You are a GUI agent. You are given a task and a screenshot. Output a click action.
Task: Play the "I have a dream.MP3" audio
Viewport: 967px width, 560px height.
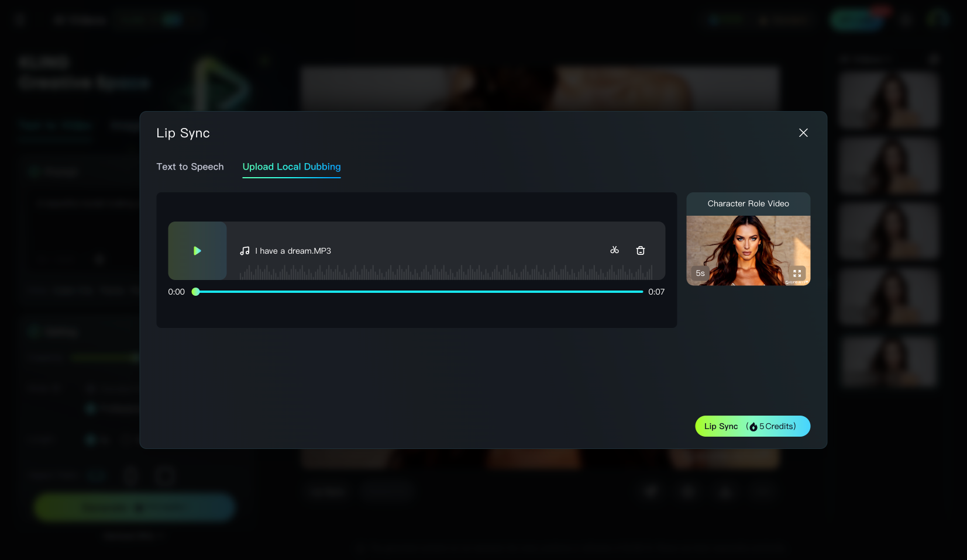(x=197, y=251)
